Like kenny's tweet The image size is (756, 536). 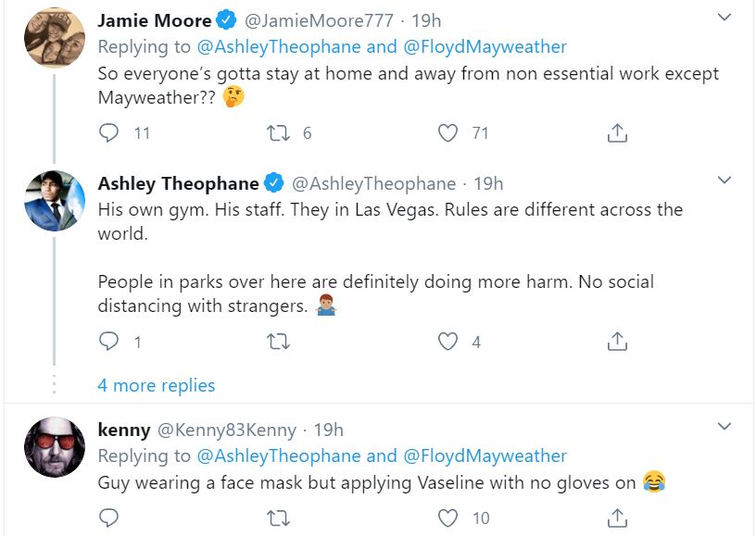448,517
